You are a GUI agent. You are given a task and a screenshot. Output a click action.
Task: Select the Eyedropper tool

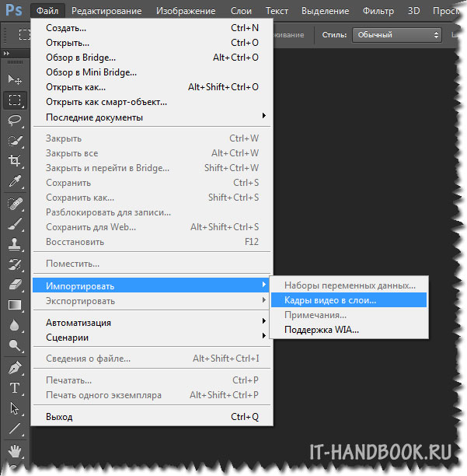(x=15, y=181)
